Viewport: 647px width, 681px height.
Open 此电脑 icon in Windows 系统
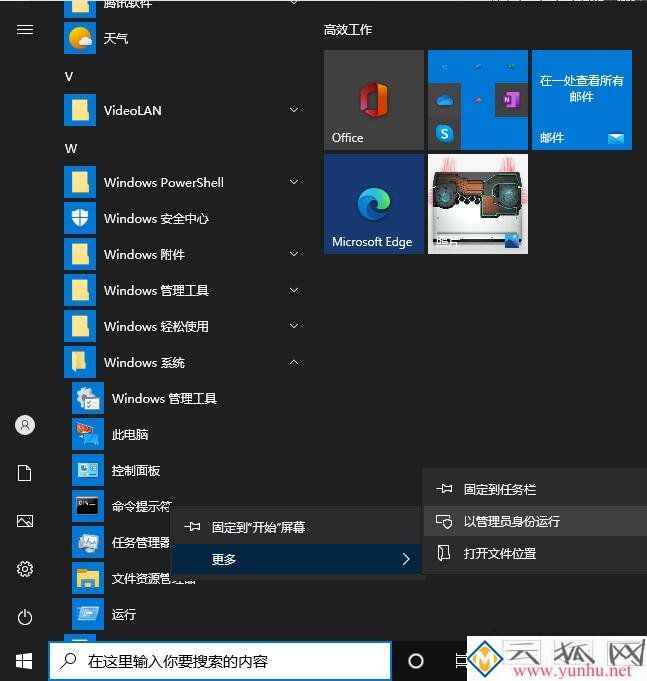click(x=88, y=434)
